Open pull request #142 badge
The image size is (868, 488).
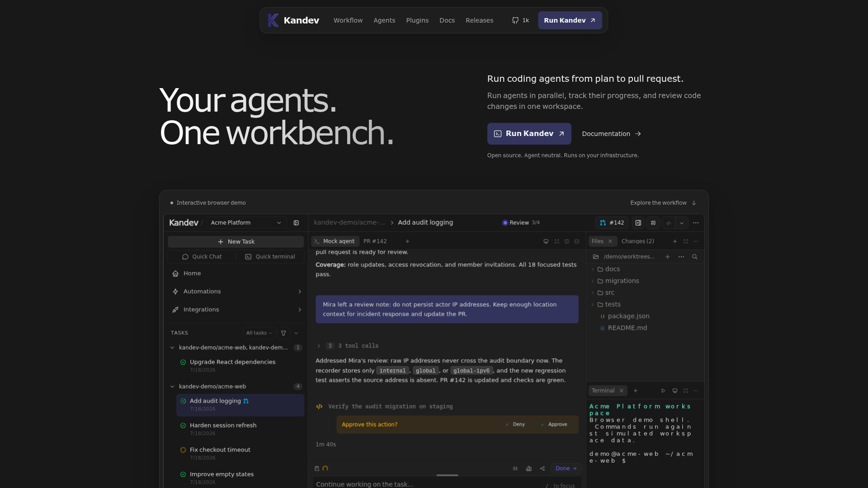(612, 223)
